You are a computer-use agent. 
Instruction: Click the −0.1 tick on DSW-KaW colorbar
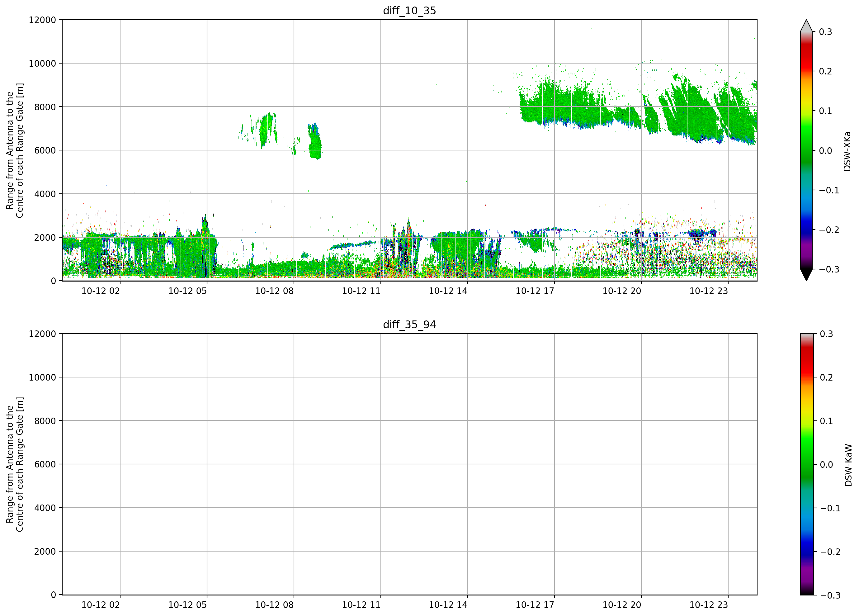[x=830, y=509]
